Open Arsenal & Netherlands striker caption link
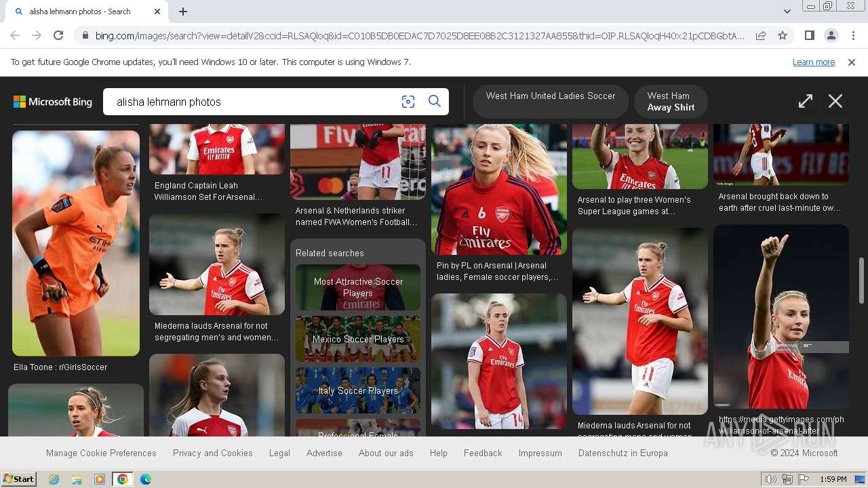The image size is (868, 488). 356,216
